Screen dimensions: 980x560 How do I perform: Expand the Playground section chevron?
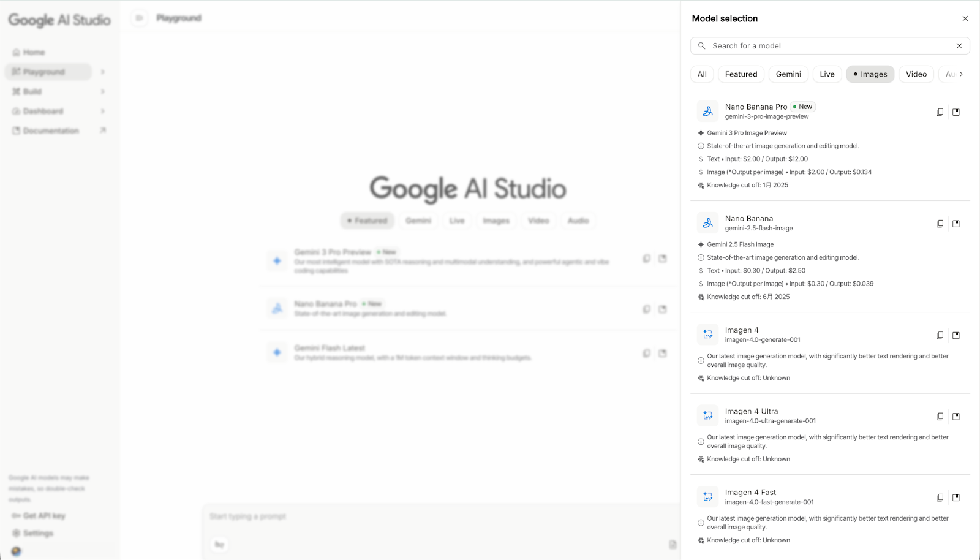coord(102,72)
